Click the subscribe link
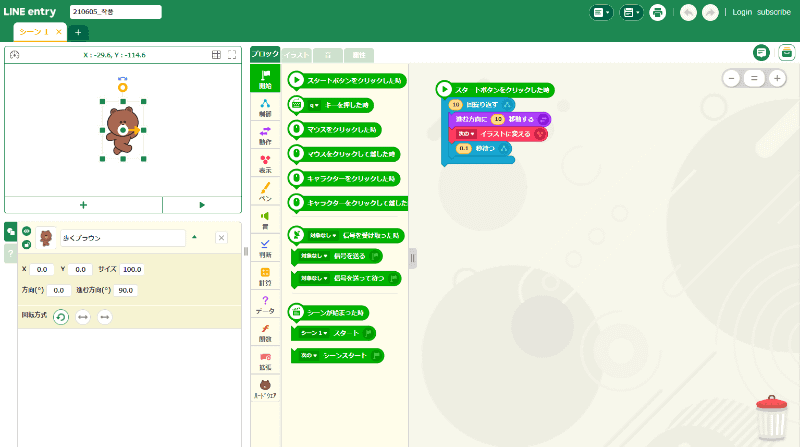 click(773, 12)
